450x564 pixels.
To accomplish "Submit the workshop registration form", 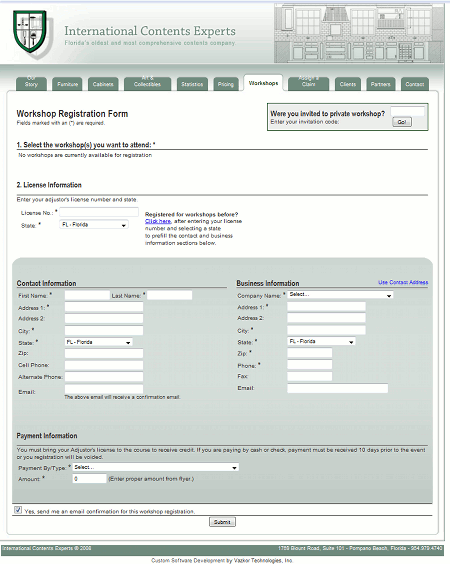I will (222, 522).
